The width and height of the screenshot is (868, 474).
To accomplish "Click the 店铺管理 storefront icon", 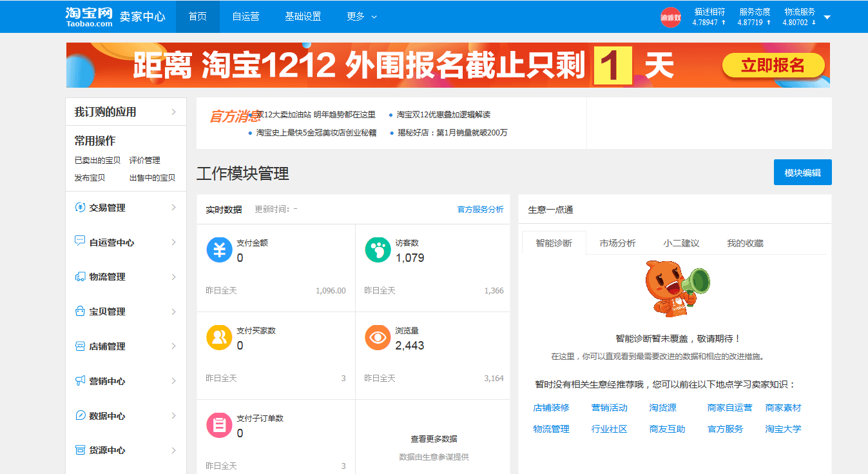I will 80,346.
